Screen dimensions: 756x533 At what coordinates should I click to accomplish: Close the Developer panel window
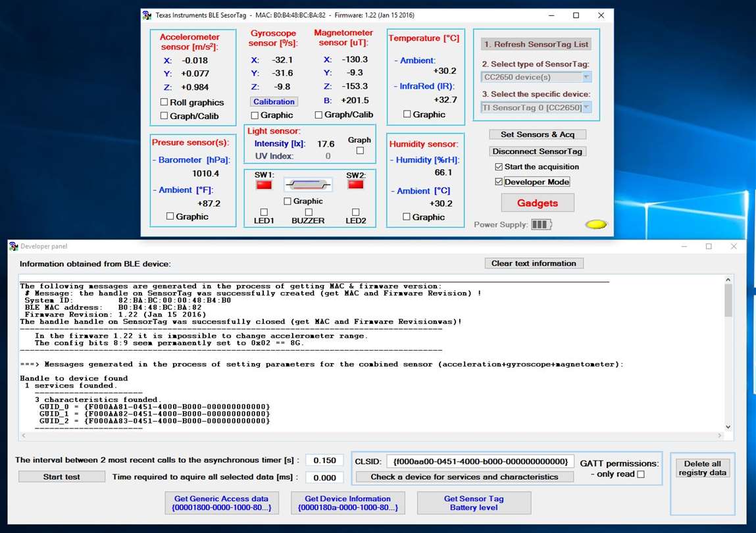coord(734,247)
